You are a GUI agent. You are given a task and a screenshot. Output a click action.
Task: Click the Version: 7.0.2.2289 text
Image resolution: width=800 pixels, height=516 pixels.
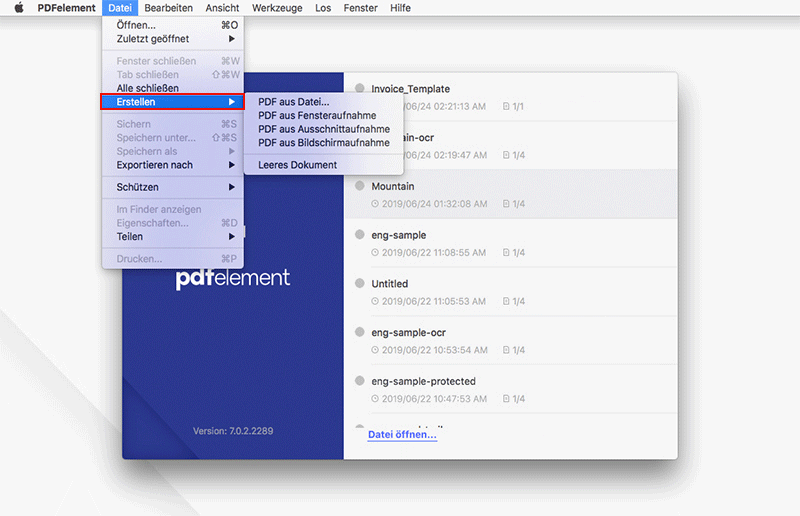coord(233,431)
